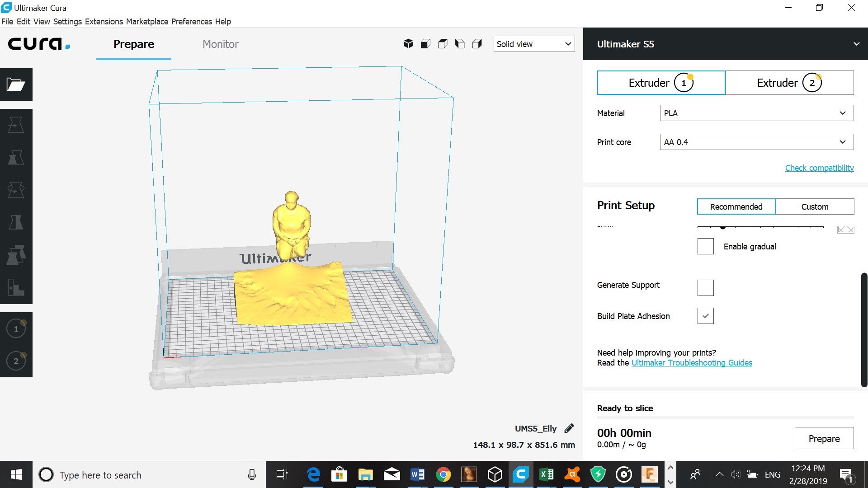Select the Support Blocker tool

[x=16, y=288]
